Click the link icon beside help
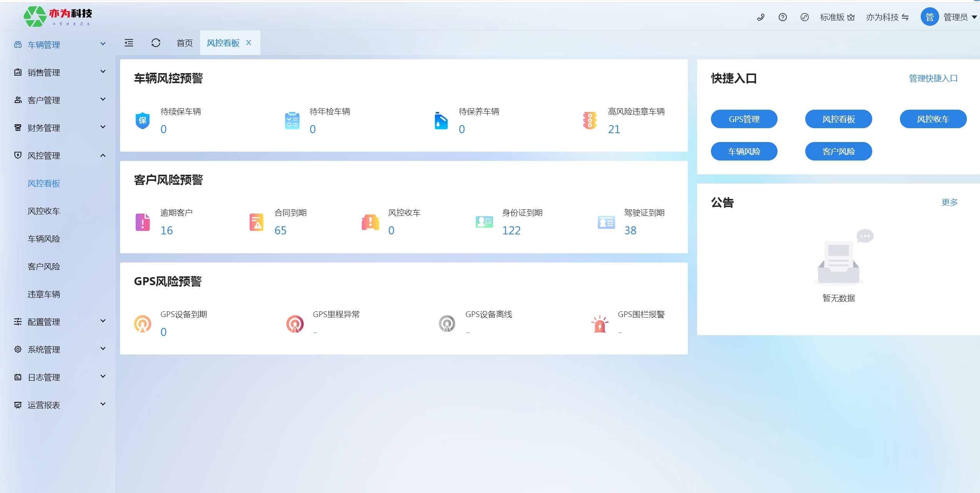Screen dimensions: 980x493 click(x=804, y=17)
